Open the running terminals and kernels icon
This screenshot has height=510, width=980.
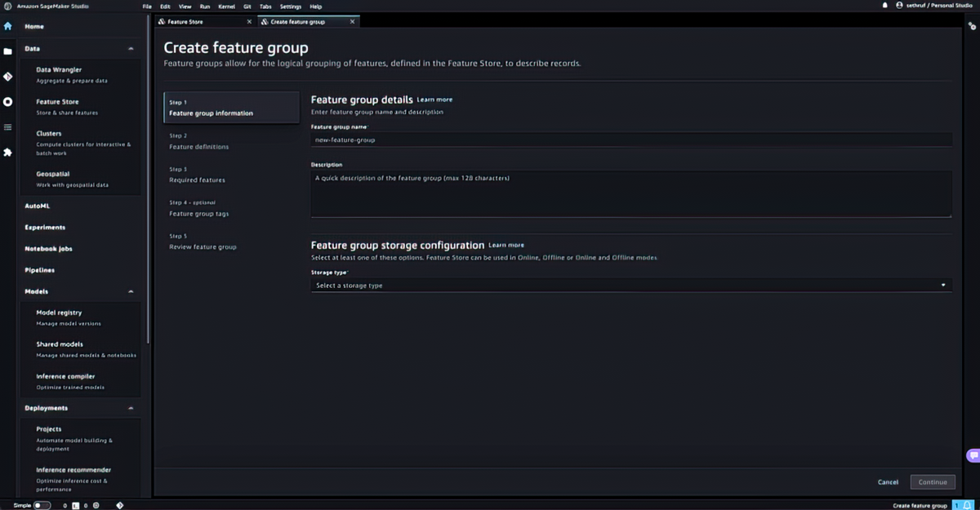pos(8,101)
